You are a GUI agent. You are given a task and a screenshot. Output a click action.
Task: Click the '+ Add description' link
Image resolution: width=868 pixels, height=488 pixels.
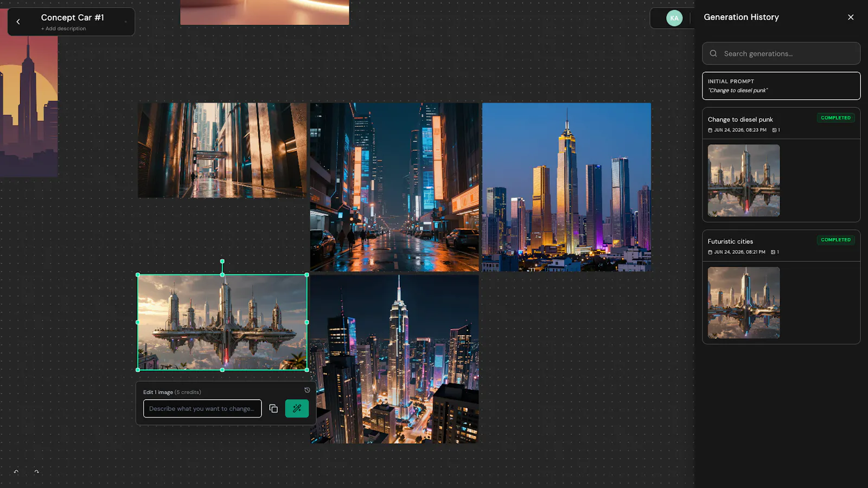coord(63,29)
